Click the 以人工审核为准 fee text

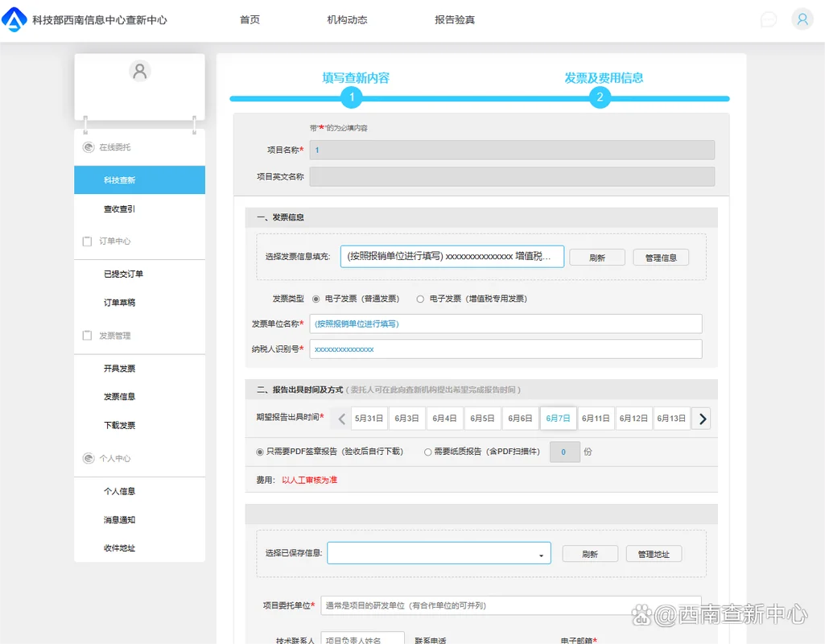(309, 480)
